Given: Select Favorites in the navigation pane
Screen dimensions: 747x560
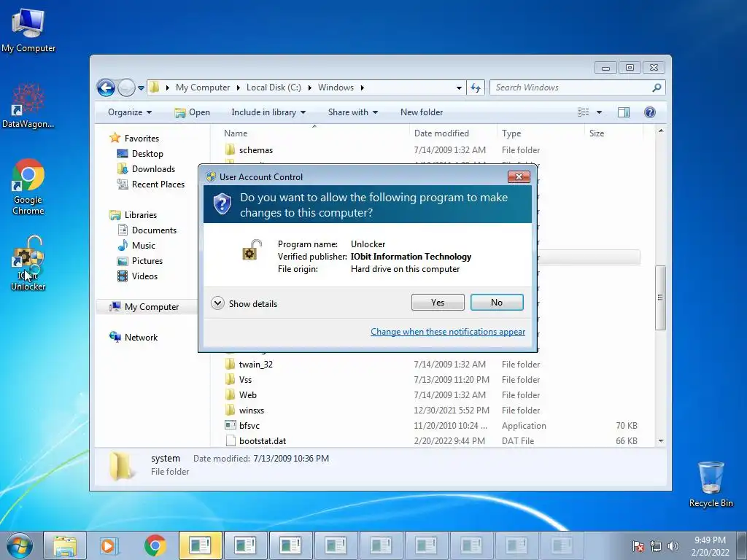Looking at the screenshot, I should (x=142, y=138).
